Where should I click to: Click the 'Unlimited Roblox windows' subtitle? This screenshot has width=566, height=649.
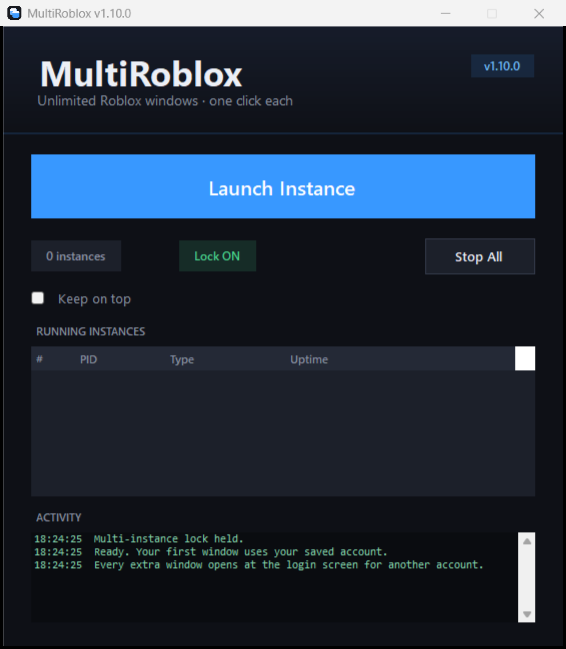[x=165, y=101]
